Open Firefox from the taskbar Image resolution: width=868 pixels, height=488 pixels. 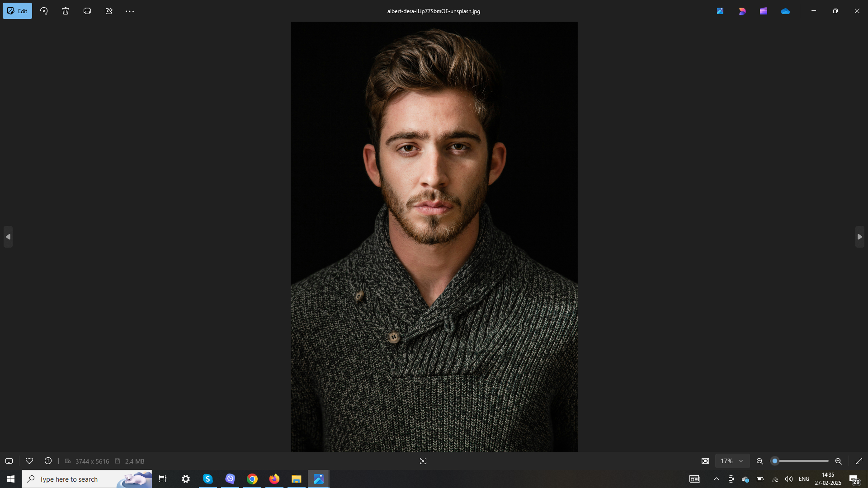click(x=274, y=479)
